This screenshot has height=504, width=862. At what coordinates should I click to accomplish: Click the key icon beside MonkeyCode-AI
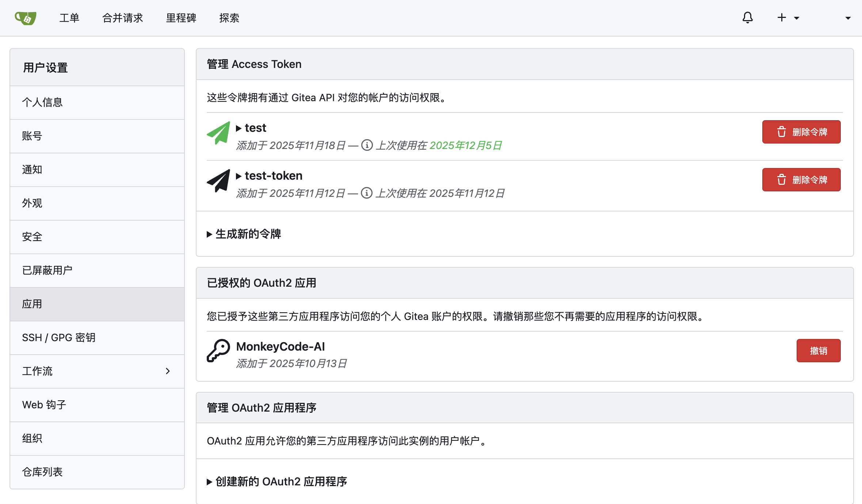218,351
